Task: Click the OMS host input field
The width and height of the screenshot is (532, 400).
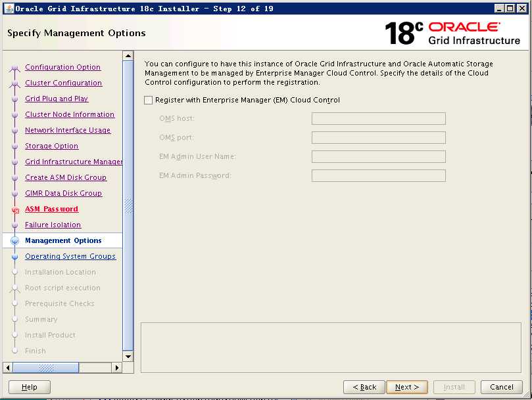Action: (378, 119)
